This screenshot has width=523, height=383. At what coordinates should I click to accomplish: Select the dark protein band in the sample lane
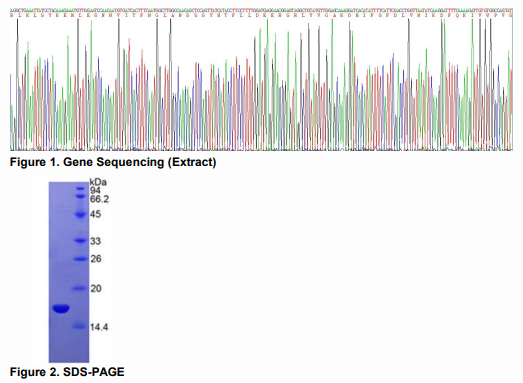(x=61, y=309)
